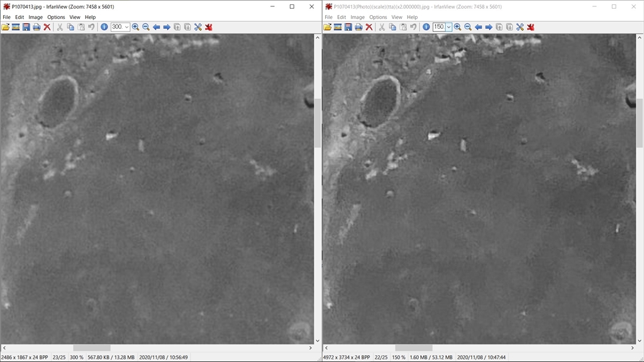Screen dimensions: 644x362
Task: Click Paste icon in left window toolbar
Action: 81,27
